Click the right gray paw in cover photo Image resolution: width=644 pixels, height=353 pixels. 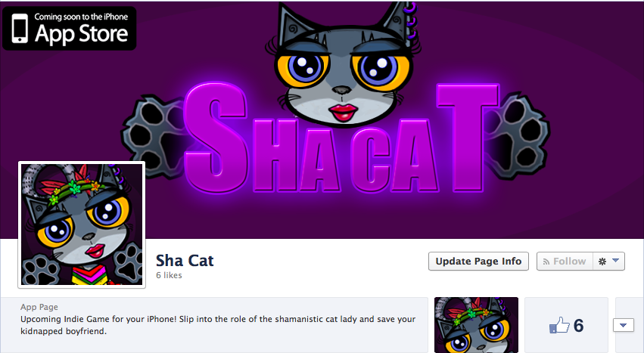pos(522,132)
